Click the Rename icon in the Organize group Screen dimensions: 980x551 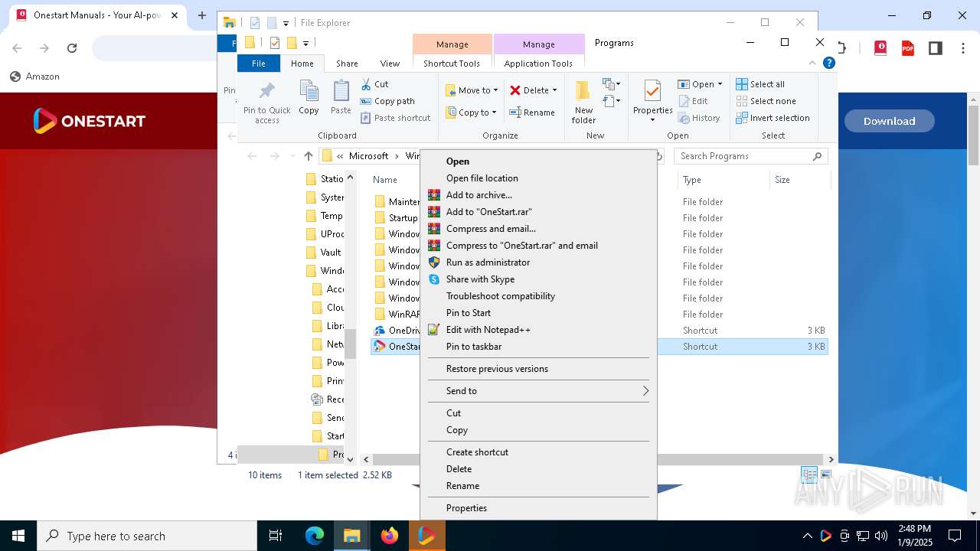point(516,112)
